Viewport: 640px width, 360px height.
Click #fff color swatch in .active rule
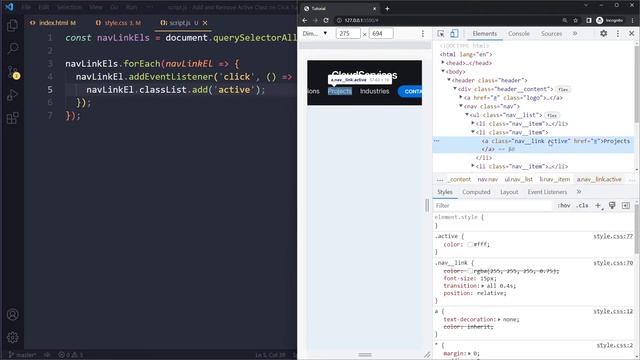click(x=470, y=244)
